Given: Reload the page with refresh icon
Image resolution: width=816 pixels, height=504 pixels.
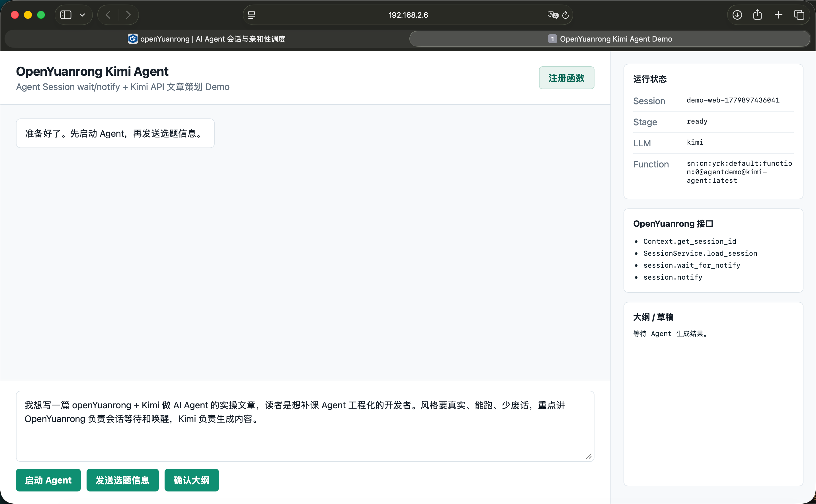Looking at the screenshot, I should 565,15.
